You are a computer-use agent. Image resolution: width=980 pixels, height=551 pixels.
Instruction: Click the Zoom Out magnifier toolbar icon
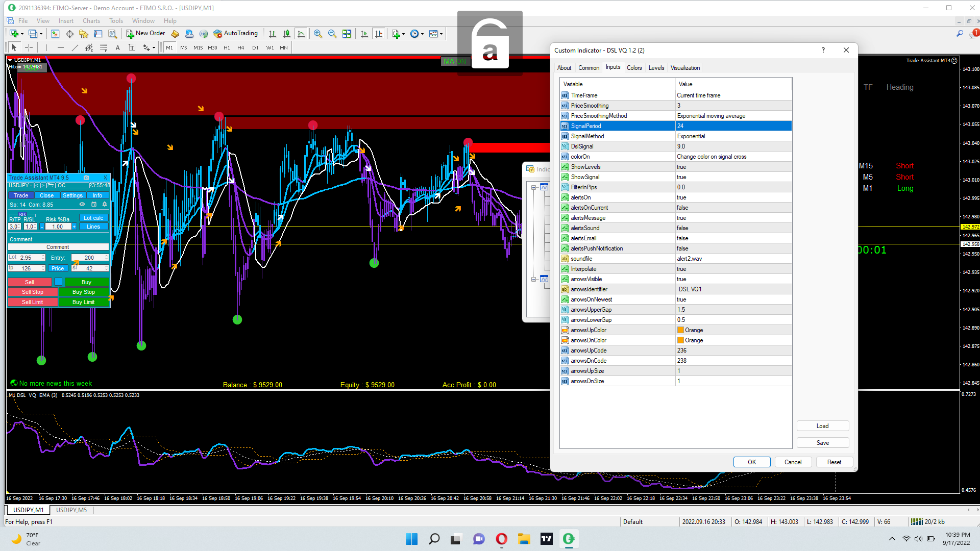(332, 34)
